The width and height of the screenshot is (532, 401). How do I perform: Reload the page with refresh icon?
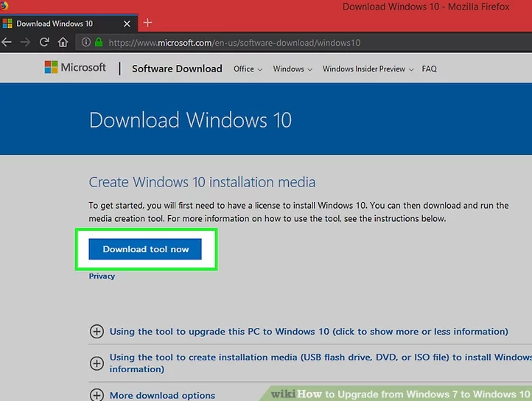point(44,42)
